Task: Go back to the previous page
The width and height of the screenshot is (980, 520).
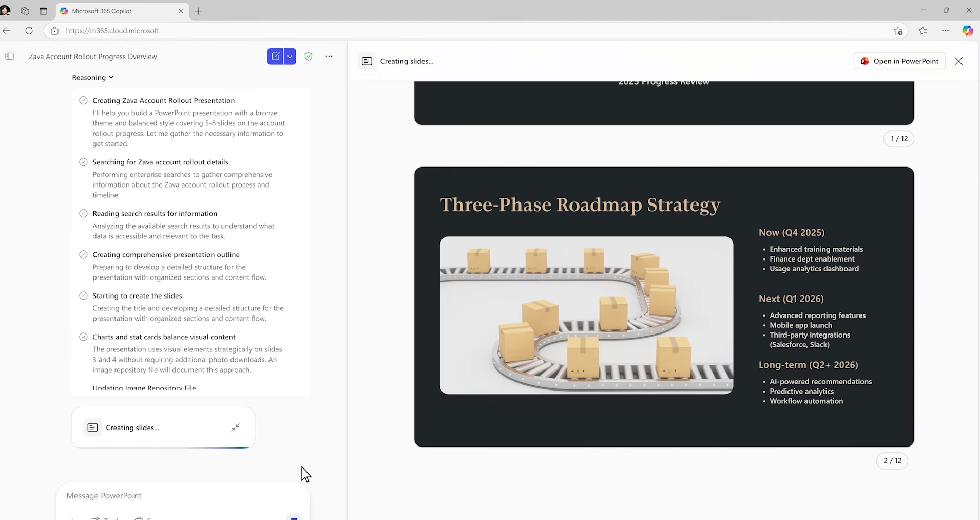Action: (x=7, y=31)
